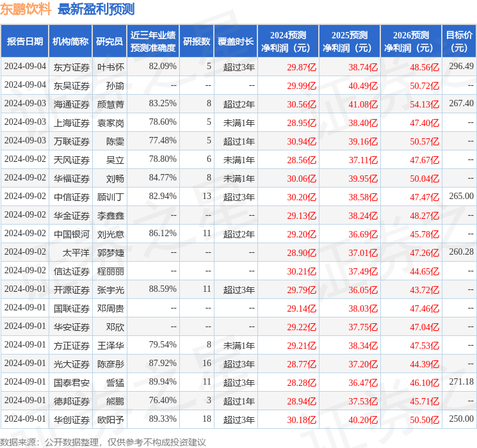The image size is (477, 448).
Task: Select the 研报数 column header
Action: (197, 42)
